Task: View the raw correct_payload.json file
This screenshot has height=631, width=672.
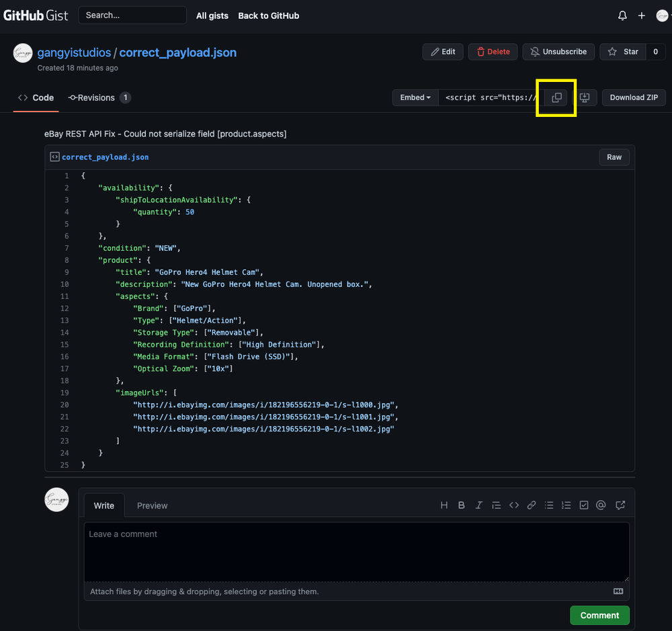Action: click(614, 157)
